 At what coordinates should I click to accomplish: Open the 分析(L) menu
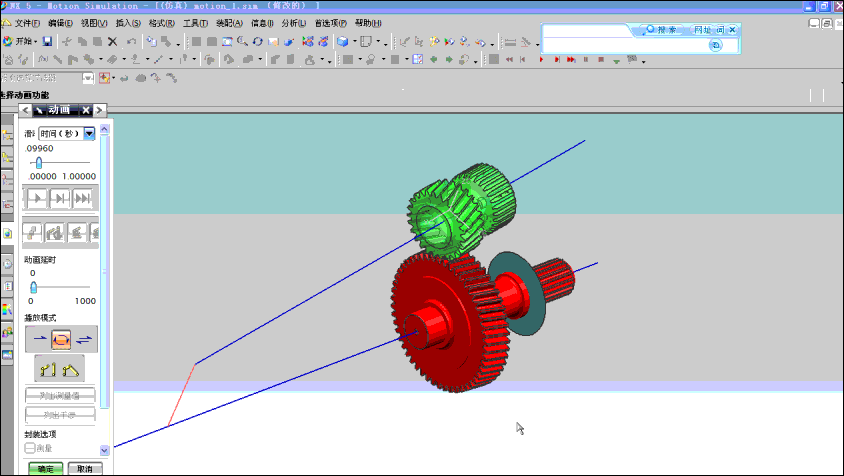tap(294, 23)
